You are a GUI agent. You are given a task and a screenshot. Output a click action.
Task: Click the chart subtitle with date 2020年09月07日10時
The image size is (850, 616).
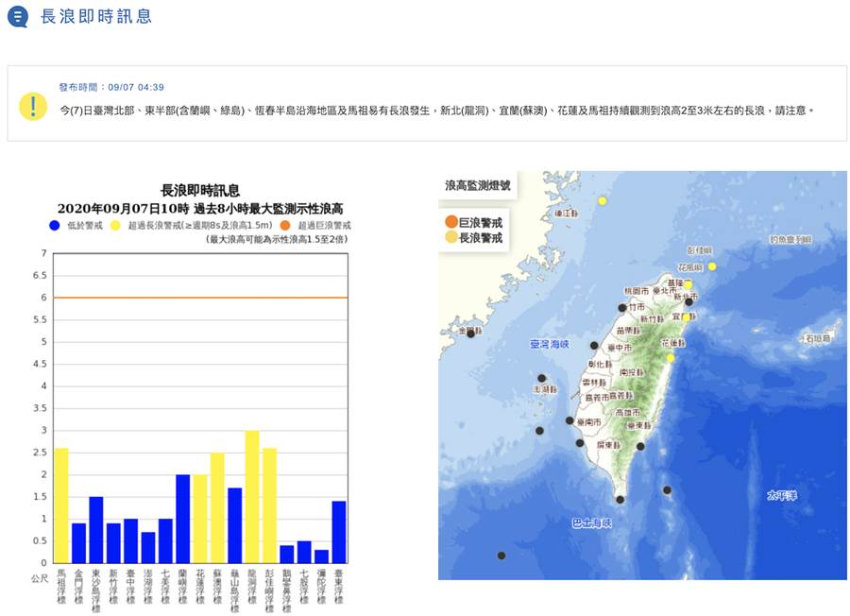(x=200, y=209)
